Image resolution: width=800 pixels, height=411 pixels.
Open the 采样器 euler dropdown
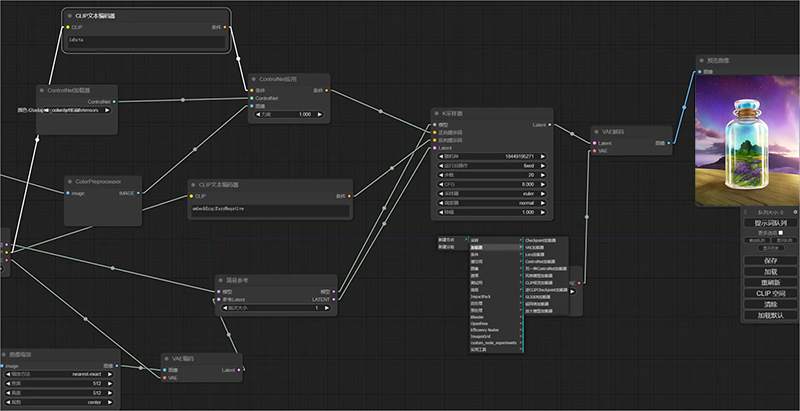click(x=492, y=194)
